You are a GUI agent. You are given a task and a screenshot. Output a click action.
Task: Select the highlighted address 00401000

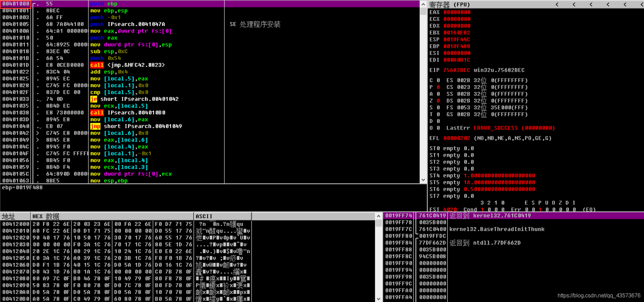point(16,4)
